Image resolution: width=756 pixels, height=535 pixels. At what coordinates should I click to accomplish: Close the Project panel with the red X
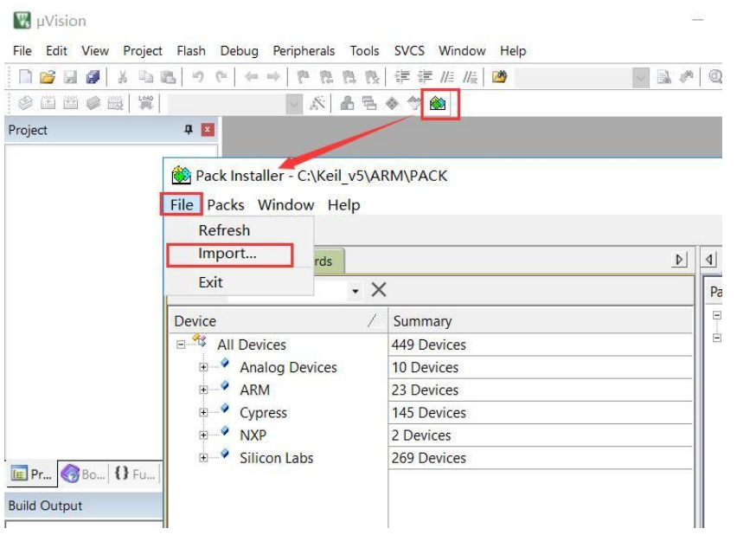coord(208,129)
